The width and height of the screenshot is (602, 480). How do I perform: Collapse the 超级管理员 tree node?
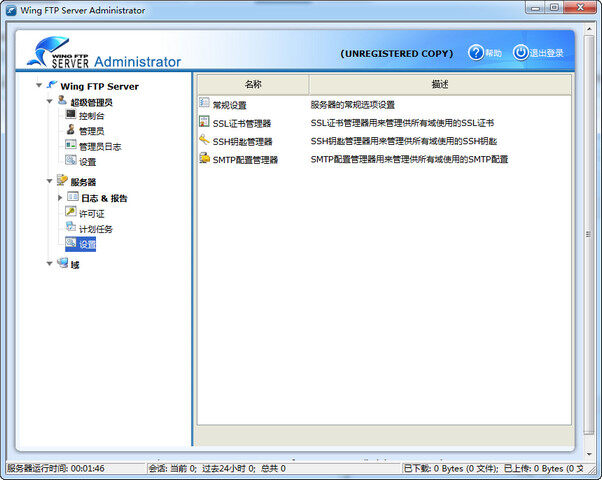point(50,101)
